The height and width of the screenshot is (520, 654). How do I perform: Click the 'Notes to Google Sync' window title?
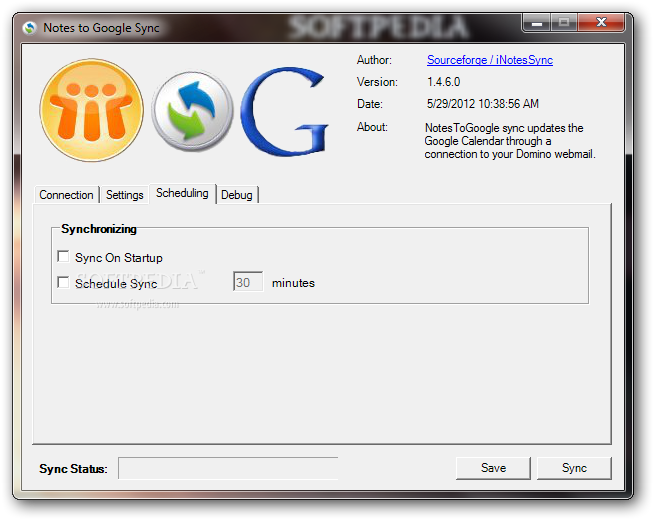[101, 28]
